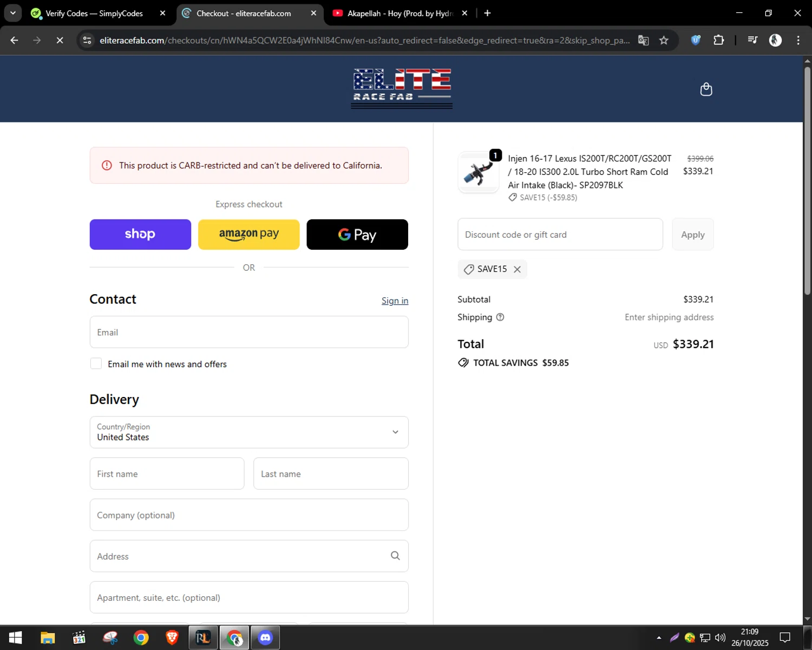Stop page loading with X button

click(x=60, y=40)
